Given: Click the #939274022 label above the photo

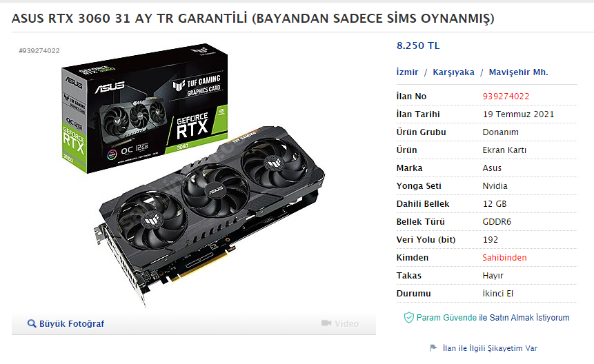Looking at the screenshot, I should point(39,51).
